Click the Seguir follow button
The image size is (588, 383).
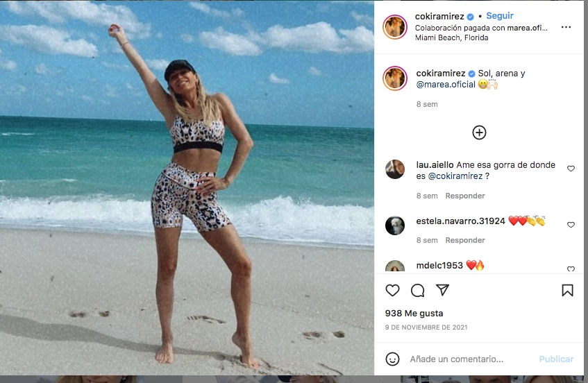pyautogui.click(x=500, y=16)
